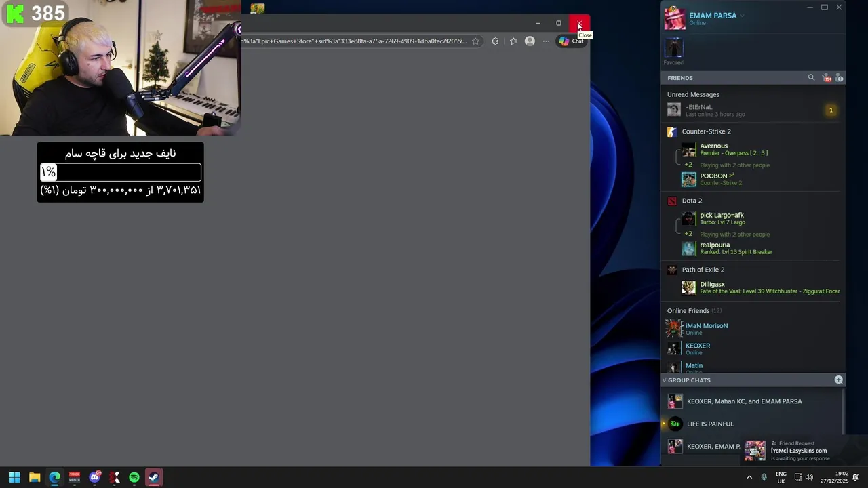
Task: Click the Path of Exile 2 game icon
Action: coord(672,270)
